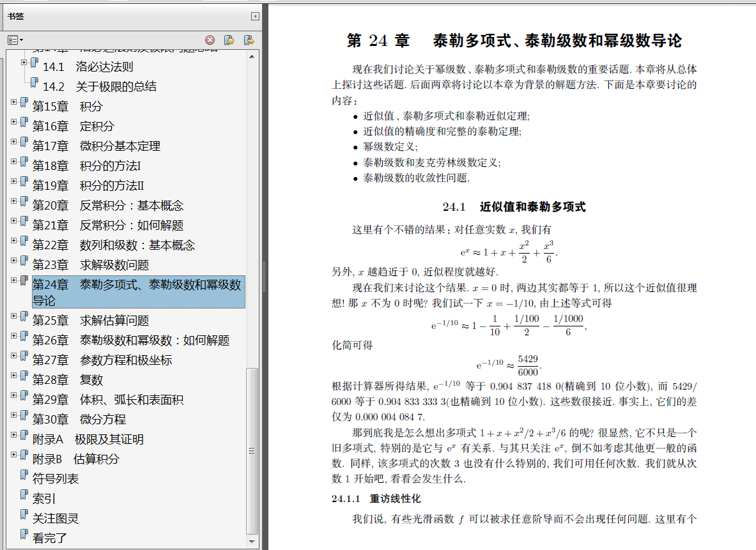Click bookmark icon beside 附录B
Screen dimensions: 756x550
click(x=24, y=455)
